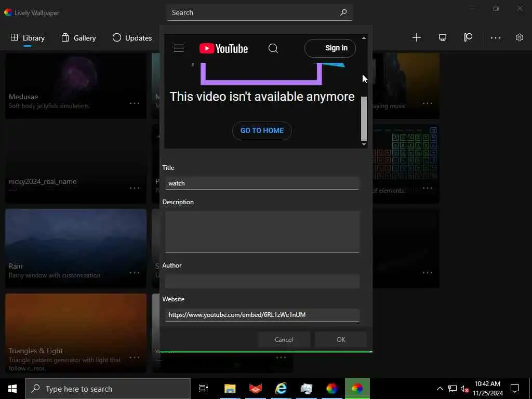Open File Explorer from taskbar

point(230,389)
